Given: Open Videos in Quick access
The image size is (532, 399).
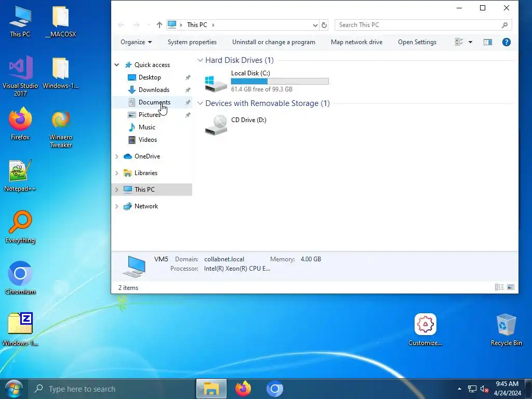Looking at the screenshot, I should pos(148,140).
